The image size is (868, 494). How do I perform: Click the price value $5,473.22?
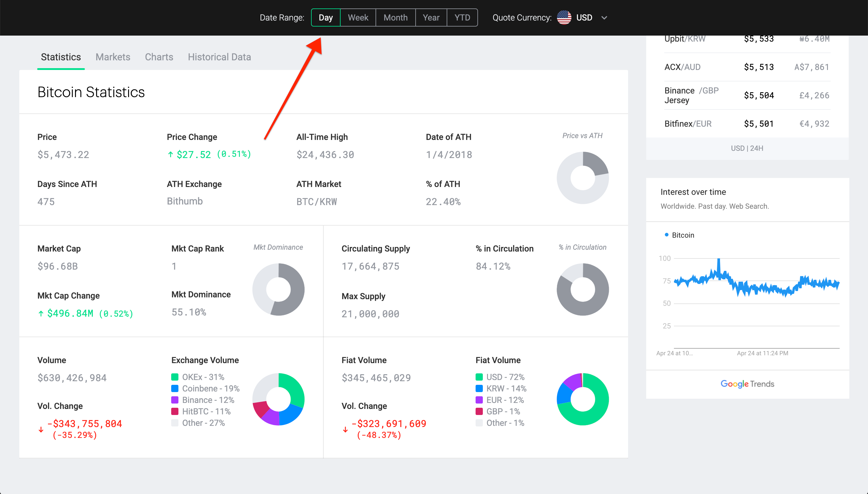[63, 155]
